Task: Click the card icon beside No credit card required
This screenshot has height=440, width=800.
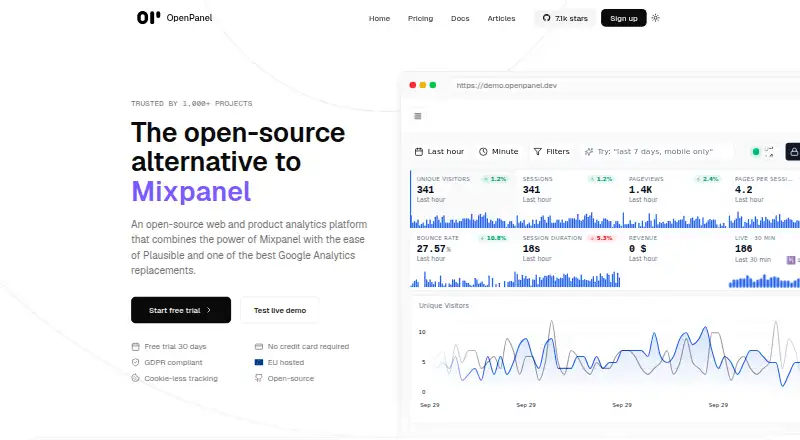Action: click(259, 347)
